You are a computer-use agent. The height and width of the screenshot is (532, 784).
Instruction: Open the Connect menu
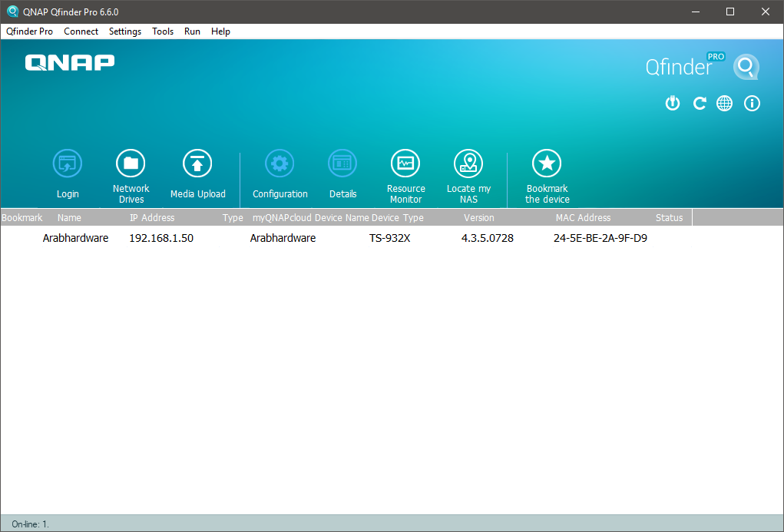(x=81, y=31)
